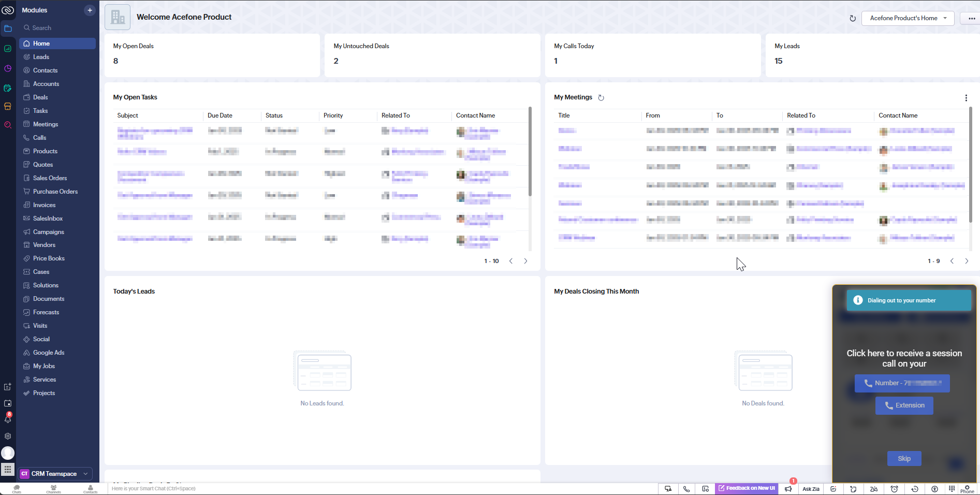Click the quick-create note icon in rail
The height and width of the screenshot is (495, 980).
[8, 387]
